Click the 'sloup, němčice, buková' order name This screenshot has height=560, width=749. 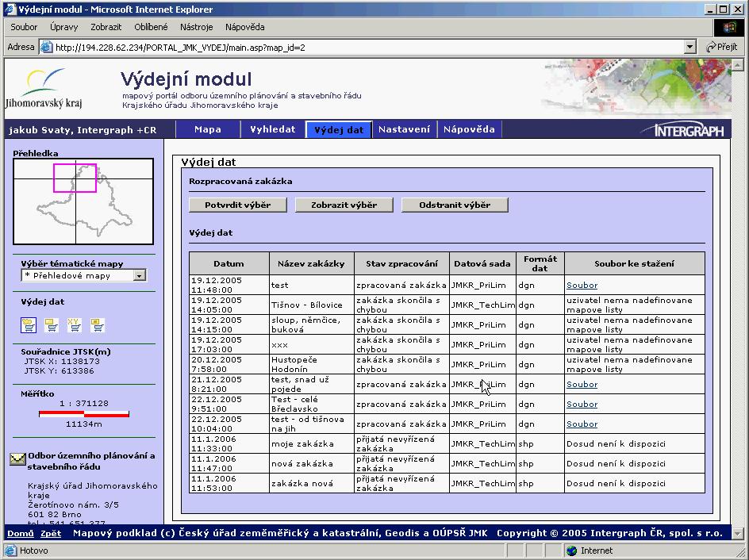coord(312,324)
